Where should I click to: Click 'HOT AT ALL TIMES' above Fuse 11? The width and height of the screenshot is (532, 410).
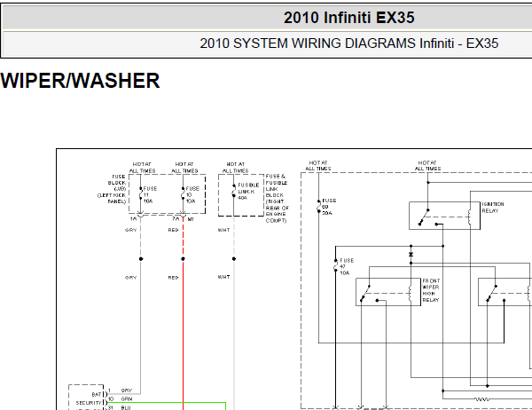click(x=142, y=168)
